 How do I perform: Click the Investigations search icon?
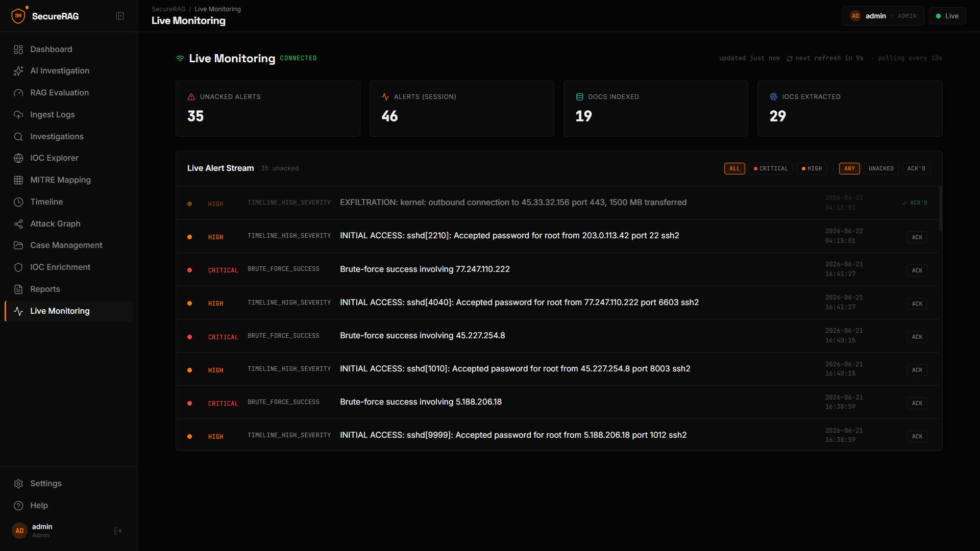(18, 137)
